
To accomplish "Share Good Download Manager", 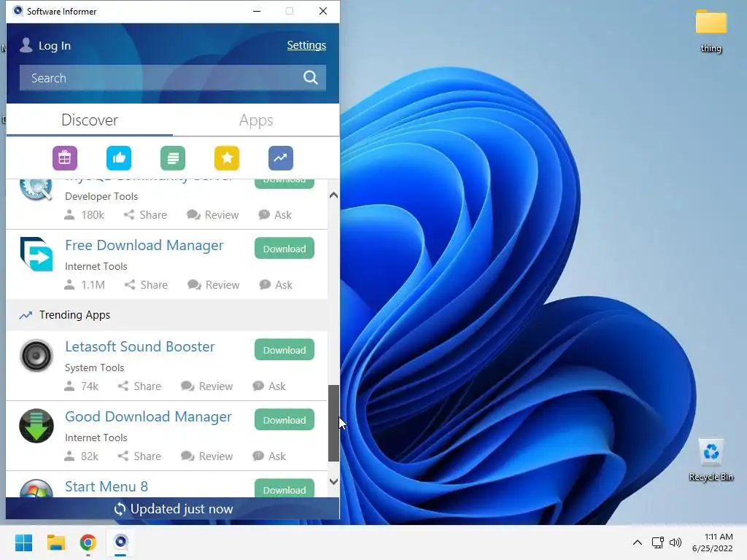I will (139, 456).
